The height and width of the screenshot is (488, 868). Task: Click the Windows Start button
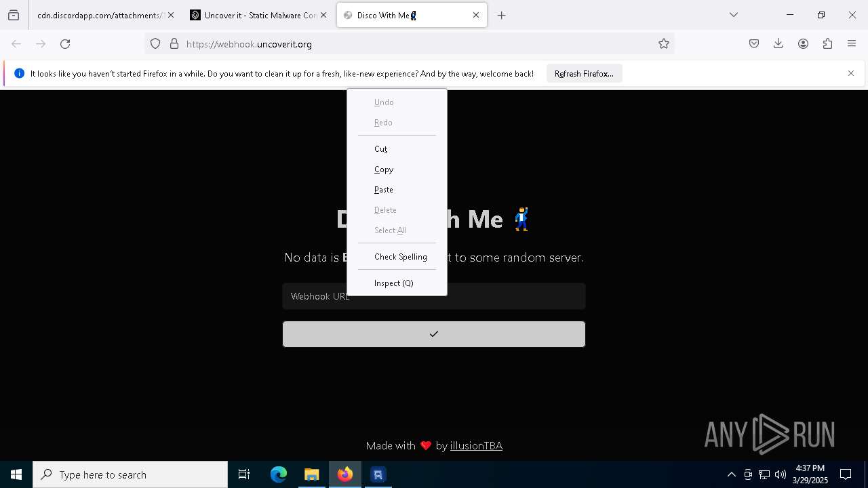pos(16,474)
